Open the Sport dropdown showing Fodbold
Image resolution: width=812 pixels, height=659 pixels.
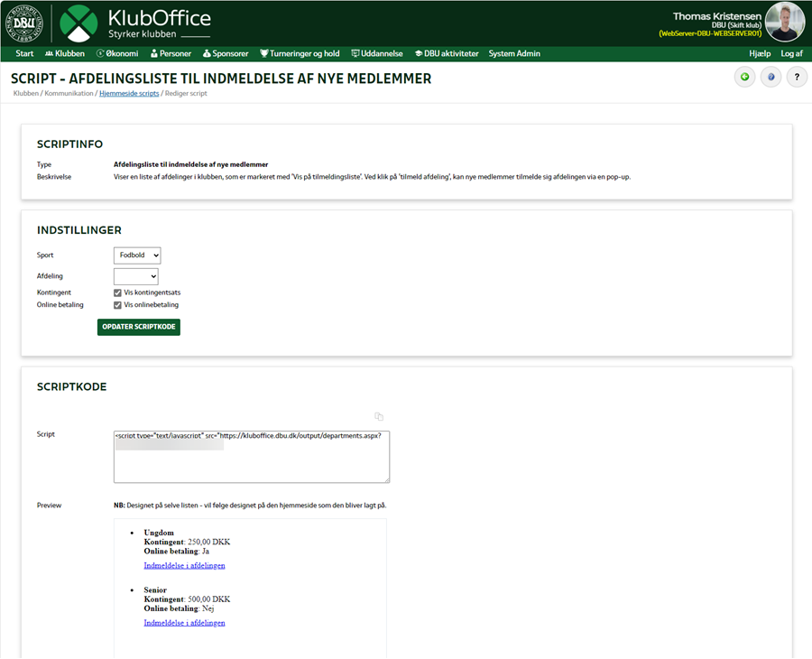point(137,255)
